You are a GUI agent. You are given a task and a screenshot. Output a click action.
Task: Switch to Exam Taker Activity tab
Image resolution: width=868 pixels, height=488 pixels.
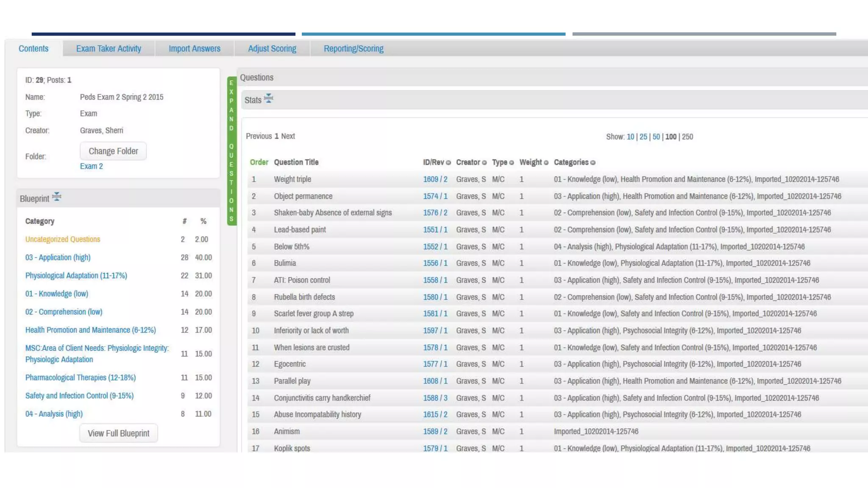[x=108, y=49]
